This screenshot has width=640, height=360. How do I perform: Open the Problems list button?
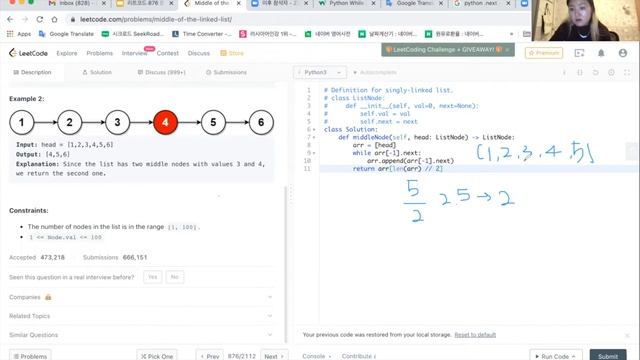point(30,356)
